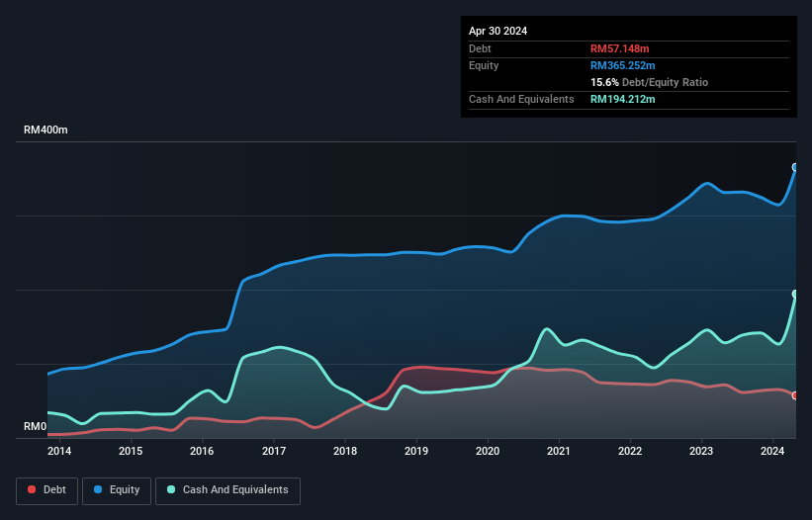This screenshot has width=812, height=520.
Task: Click the blue Equity legend dot
Action: coord(98,489)
